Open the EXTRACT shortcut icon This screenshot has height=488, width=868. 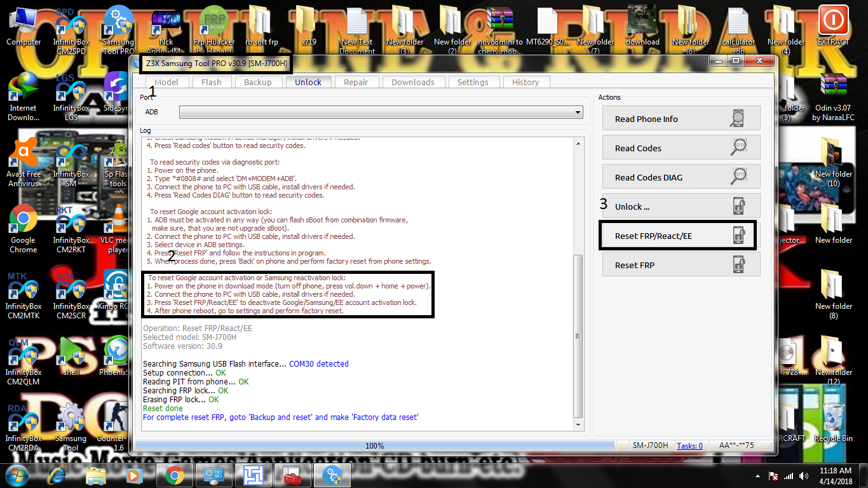point(833,25)
